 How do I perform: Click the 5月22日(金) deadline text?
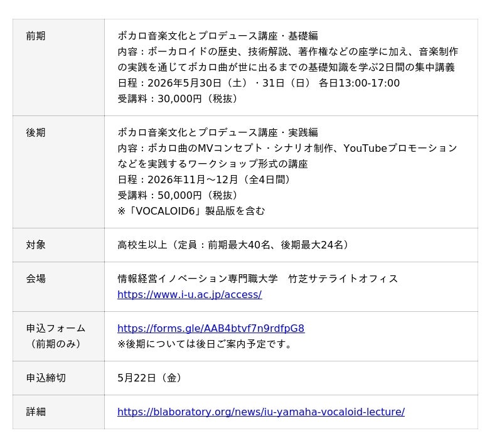tap(151, 378)
